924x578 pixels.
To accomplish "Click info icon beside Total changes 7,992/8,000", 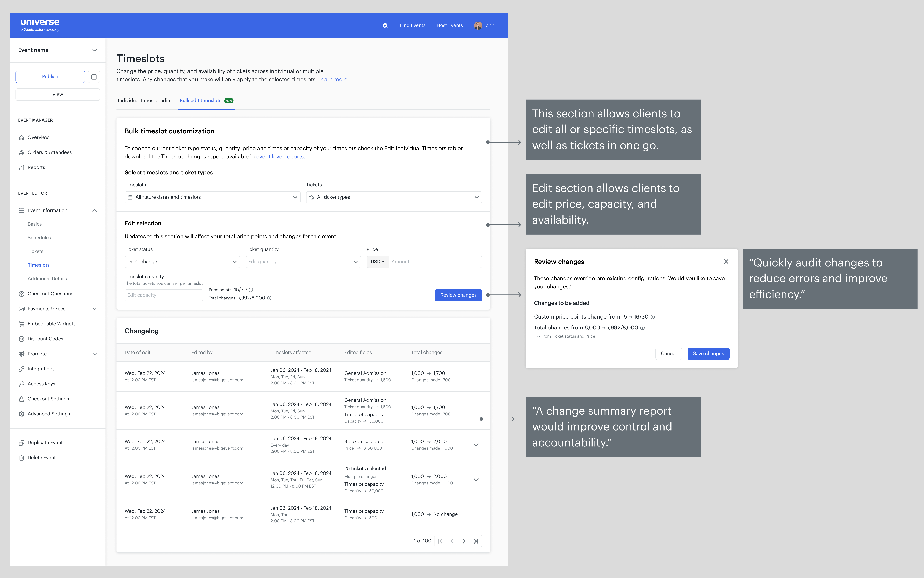I will click(269, 298).
